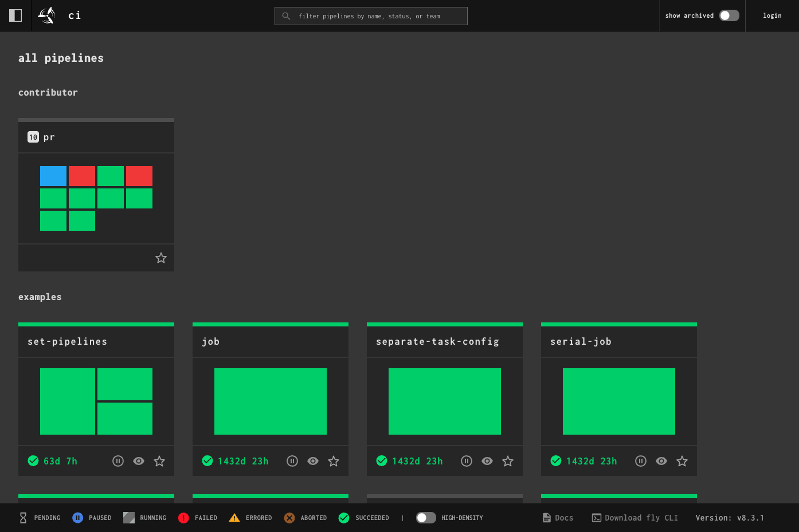This screenshot has height=532, width=799.
Task: Click the 'ci' title text
Action: [75, 15]
